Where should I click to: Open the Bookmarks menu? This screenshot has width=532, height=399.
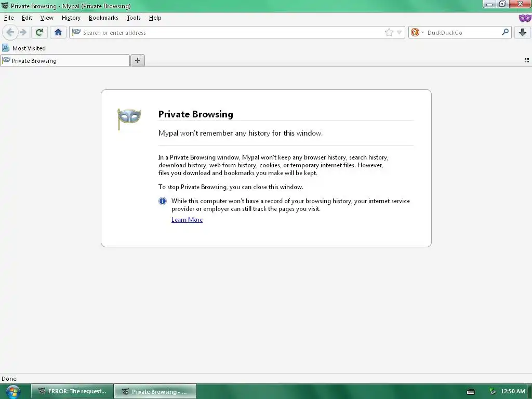(x=103, y=18)
